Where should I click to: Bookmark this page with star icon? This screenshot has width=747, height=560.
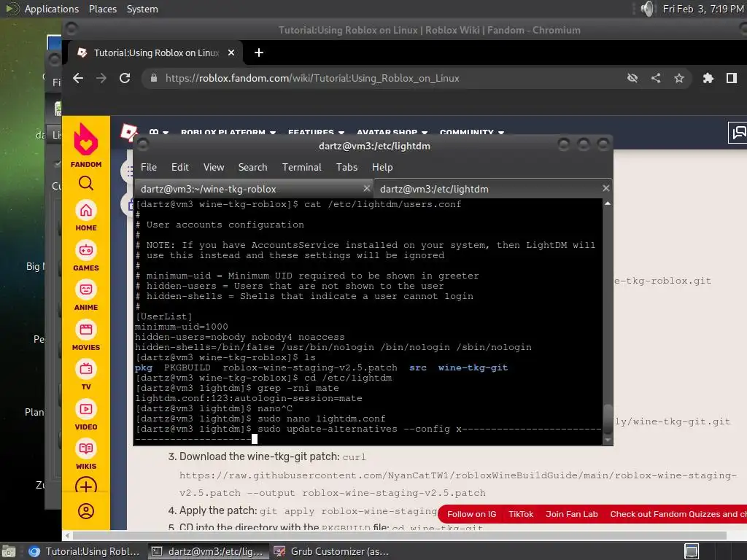pyautogui.click(x=679, y=78)
